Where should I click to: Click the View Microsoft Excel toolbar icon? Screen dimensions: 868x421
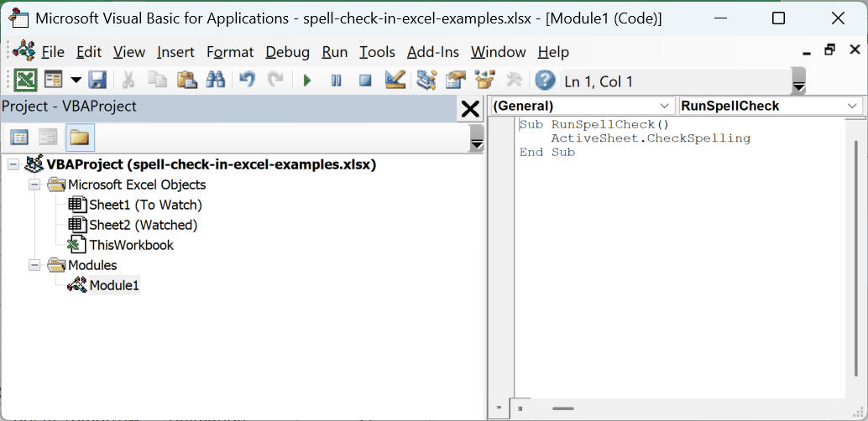(x=25, y=81)
